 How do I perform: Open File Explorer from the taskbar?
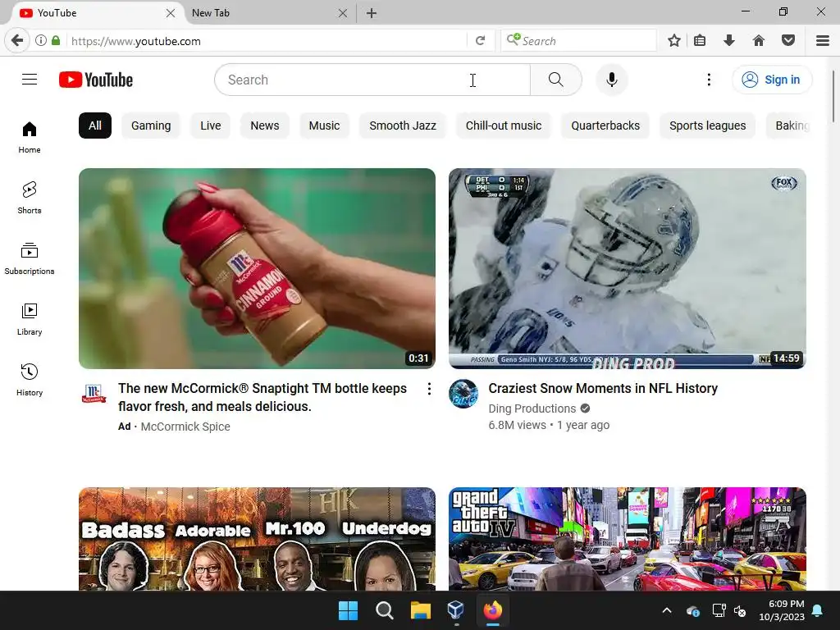(x=421, y=610)
